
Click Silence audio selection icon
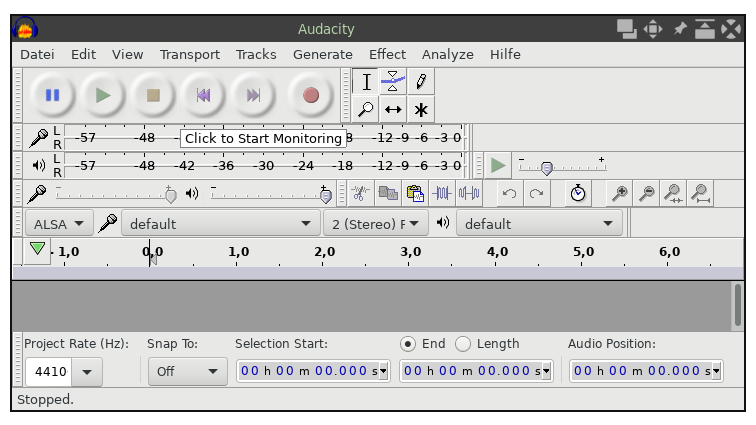tap(469, 193)
